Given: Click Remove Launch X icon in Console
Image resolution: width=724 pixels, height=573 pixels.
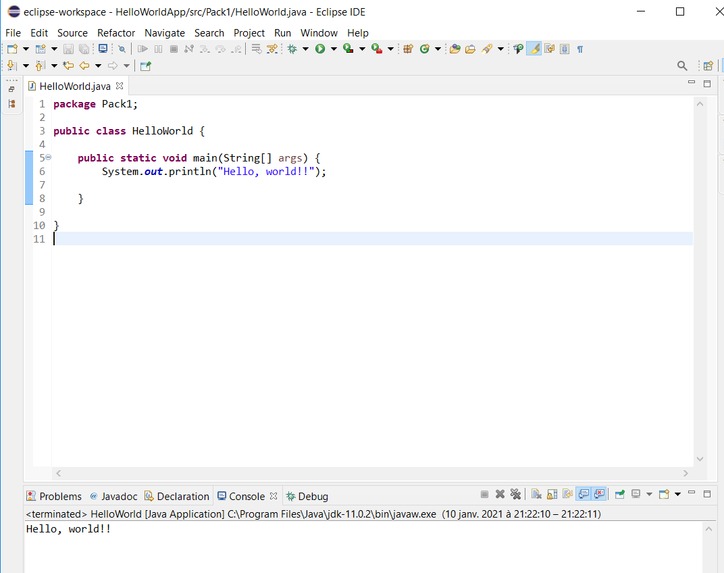Looking at the screenshot, I should [x=500, y=495].
